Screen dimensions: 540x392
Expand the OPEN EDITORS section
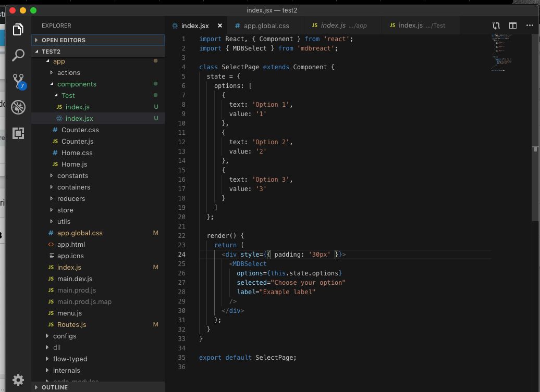pos(98,40)
